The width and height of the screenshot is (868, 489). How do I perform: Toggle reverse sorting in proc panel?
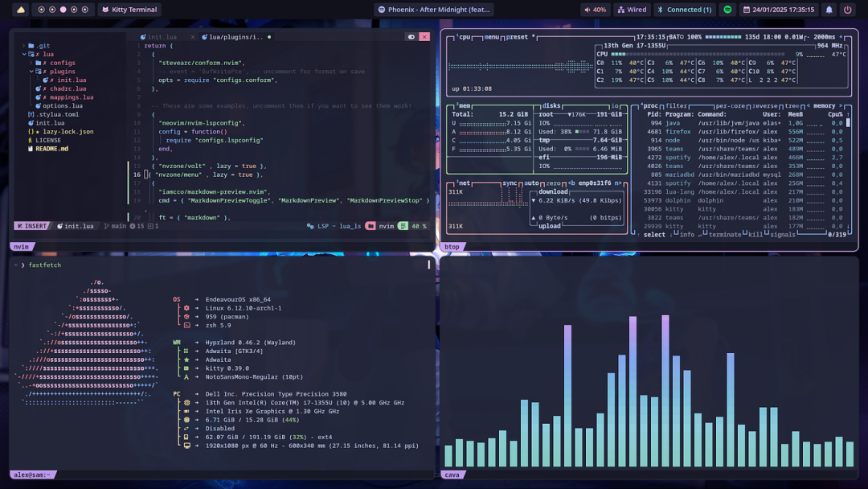(764, 106)
